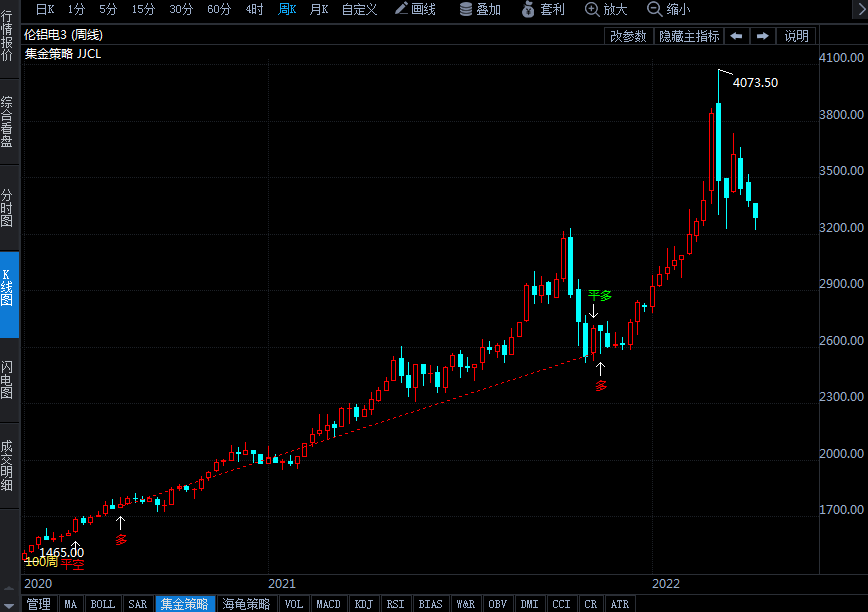This screenshot has width=868, height=612.
Task: Select the ATR indicator tab
Action: coord(620,604)
